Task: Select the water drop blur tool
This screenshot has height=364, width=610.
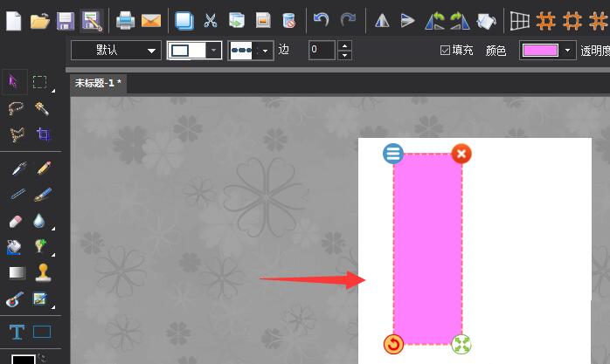Action: point(39,221)
